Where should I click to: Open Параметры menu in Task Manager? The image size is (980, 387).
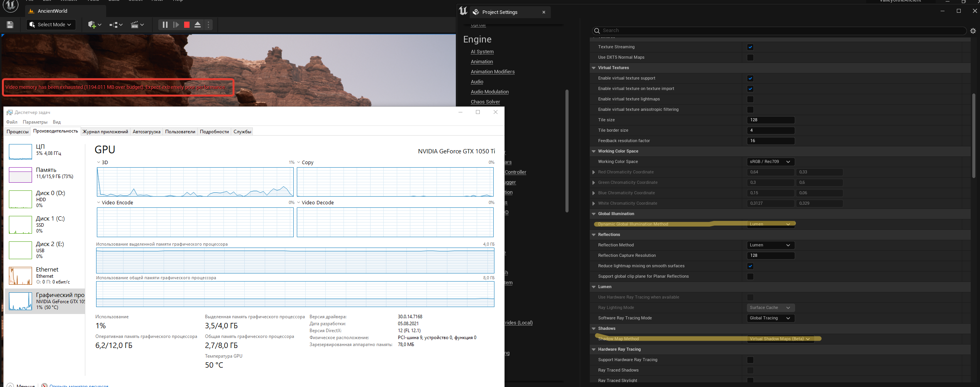click(35, 122)
